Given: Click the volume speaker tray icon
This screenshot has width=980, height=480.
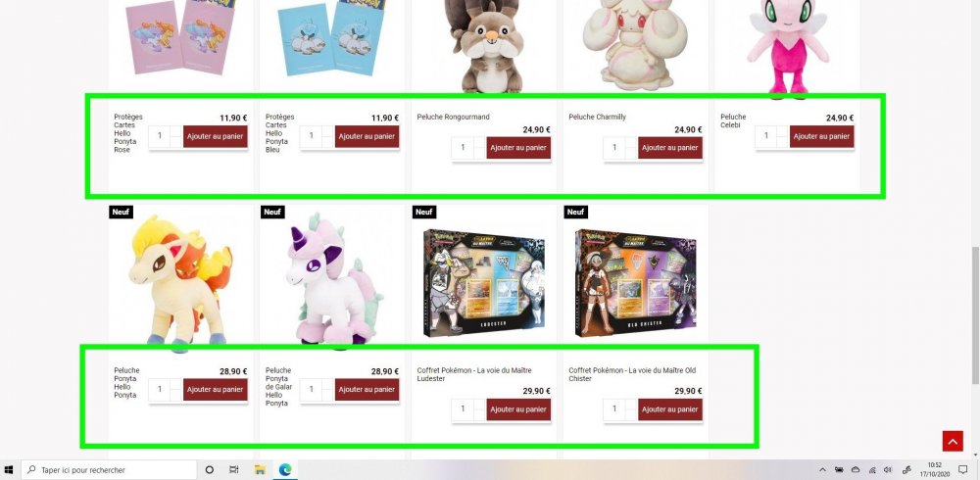Looking at the screenshot, I should click(x=888, y=470).
